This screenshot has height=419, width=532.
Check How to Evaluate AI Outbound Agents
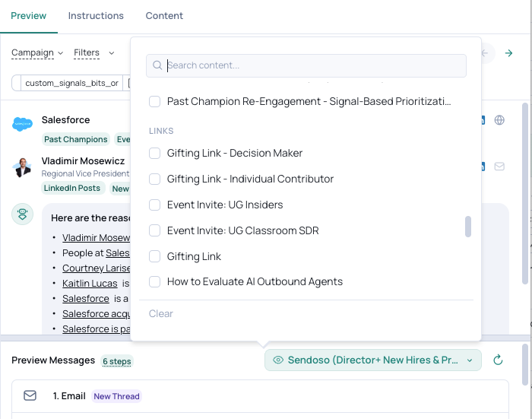155,281
